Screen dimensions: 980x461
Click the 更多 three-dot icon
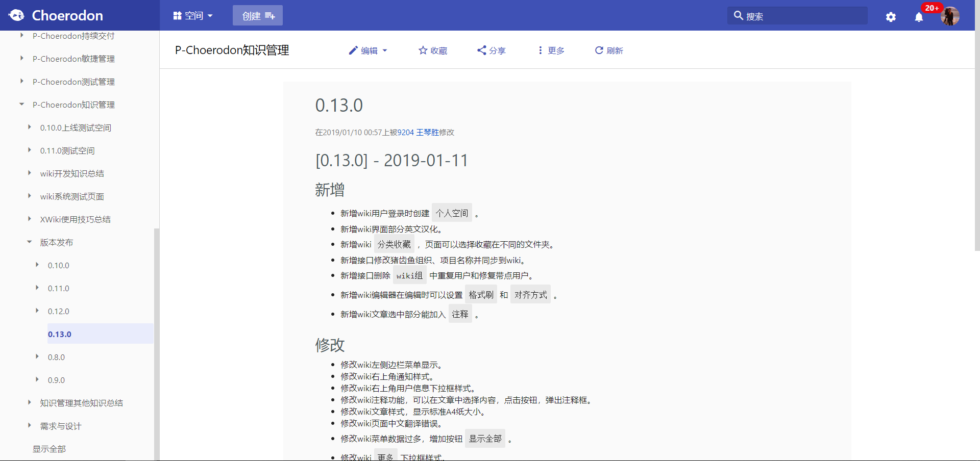point(540,50)
